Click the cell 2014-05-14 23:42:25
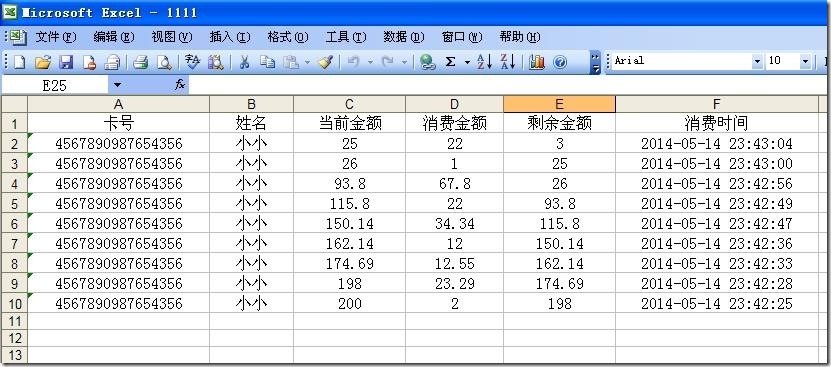This screenshot has width=831, height=367. [717, 303]
